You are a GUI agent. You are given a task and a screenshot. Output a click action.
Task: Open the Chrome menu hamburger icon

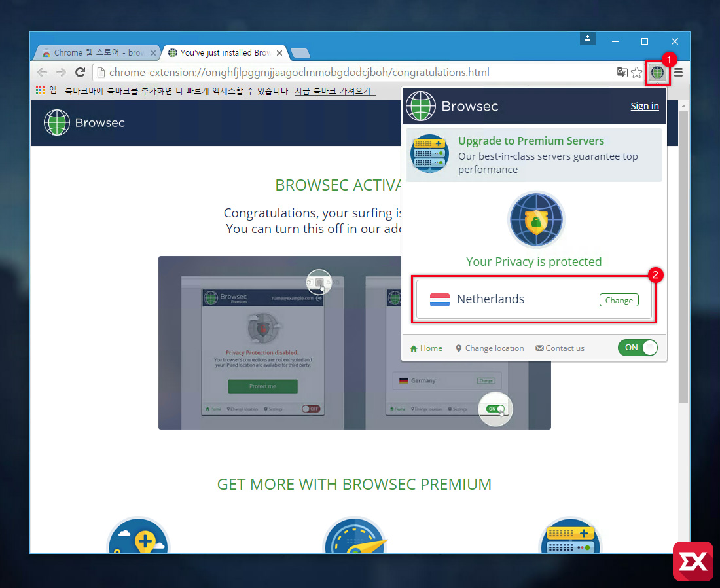click(x=678, y=73)
